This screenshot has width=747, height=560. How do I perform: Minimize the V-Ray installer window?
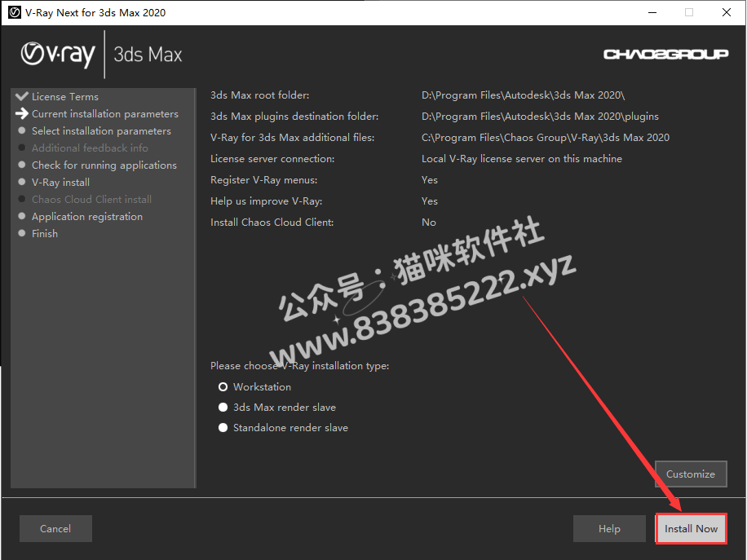click(x=652, y=12)
